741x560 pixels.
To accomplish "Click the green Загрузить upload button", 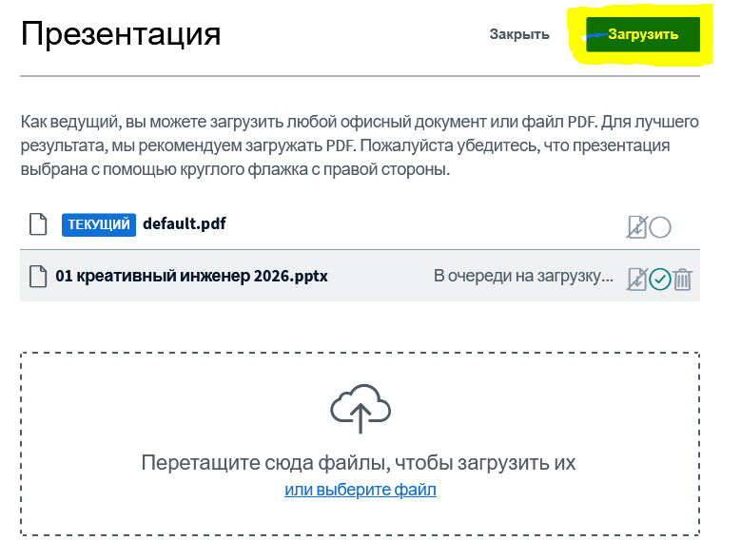I will coord(643,34).
